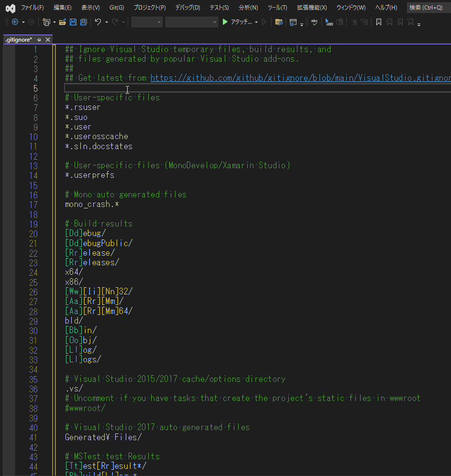This screenshot has width=451, height=476.
Task: Open the ツール(T) menu
Action: (277, 8)
